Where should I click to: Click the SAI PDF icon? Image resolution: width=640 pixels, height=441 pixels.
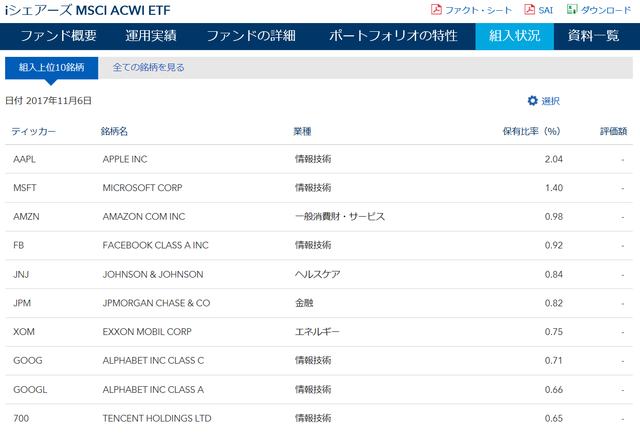529,10
